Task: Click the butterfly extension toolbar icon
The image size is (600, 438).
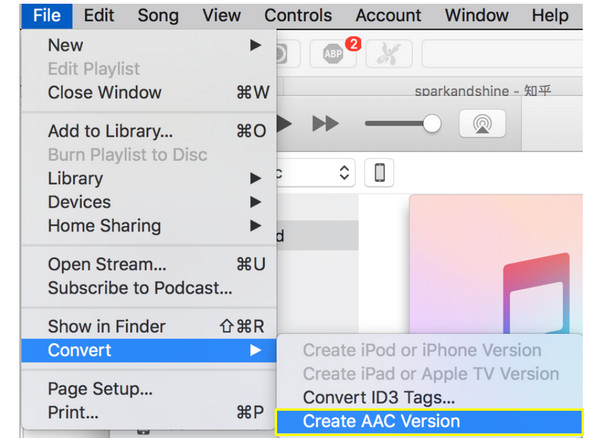Action: click(x=389, y=54)
